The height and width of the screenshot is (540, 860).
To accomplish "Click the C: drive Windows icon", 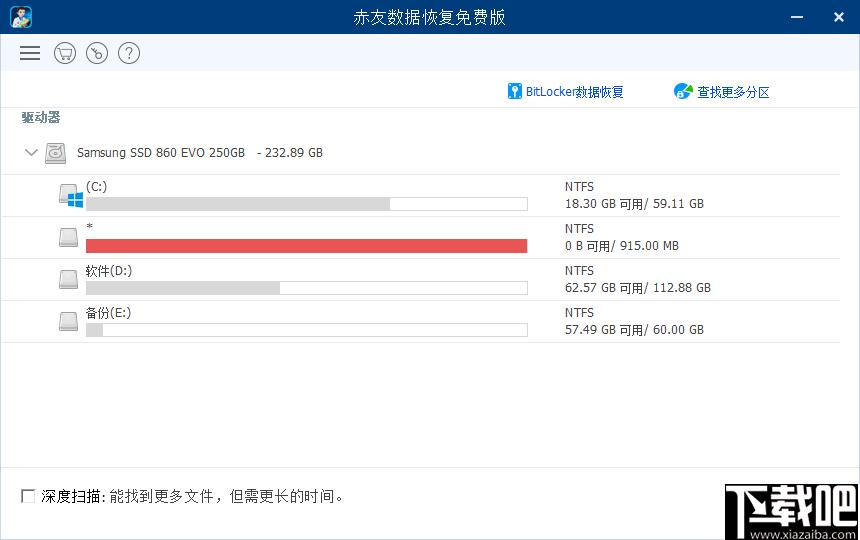I will pyautogui.click(x=71, y=196).
